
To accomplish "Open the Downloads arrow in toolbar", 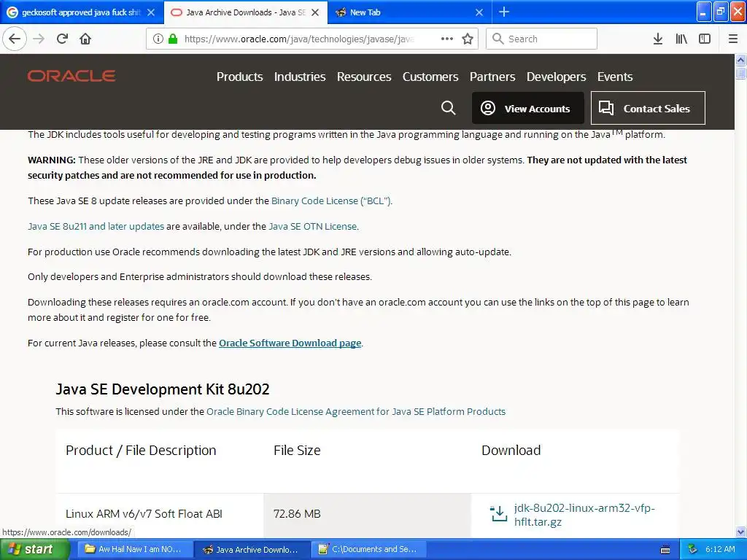I will tap(658, 39).
